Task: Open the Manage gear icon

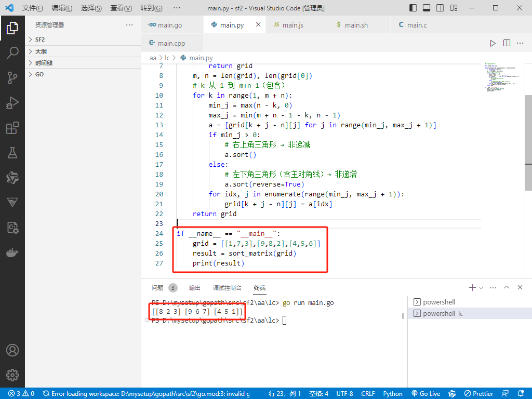Action: click(12, 375)
